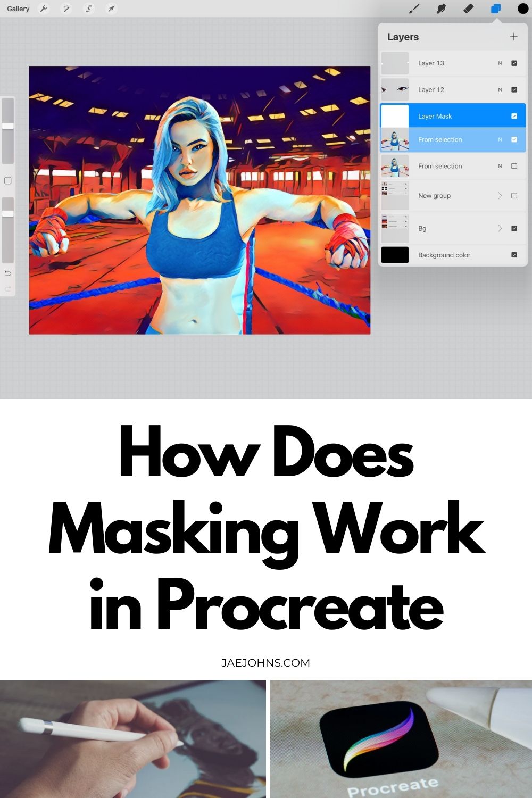Screen dimensions: 532x798
Task: Select Layer 13 row
Action: point(453,63)
